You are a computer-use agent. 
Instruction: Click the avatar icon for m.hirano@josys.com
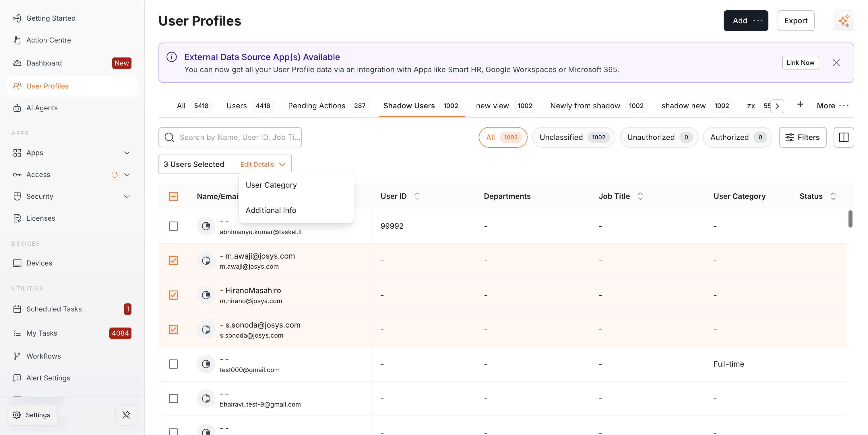(x=206, y=295)
